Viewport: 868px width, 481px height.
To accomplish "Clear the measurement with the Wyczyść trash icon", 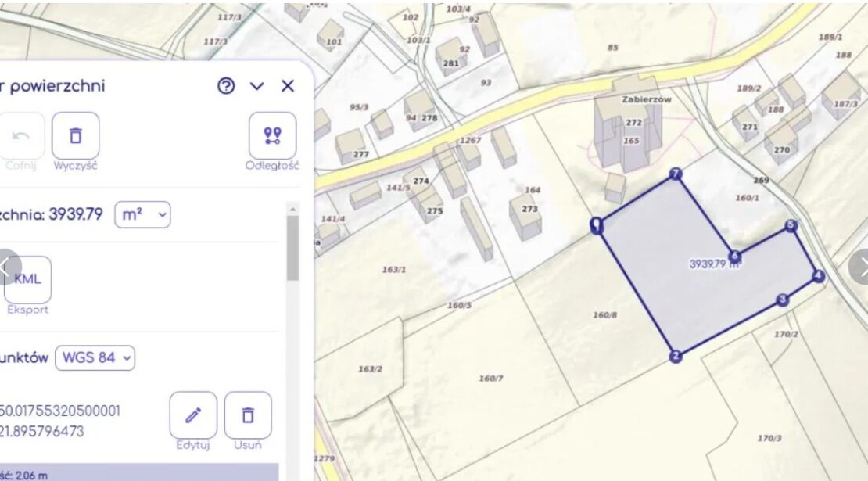I will (x=76, y=136).
